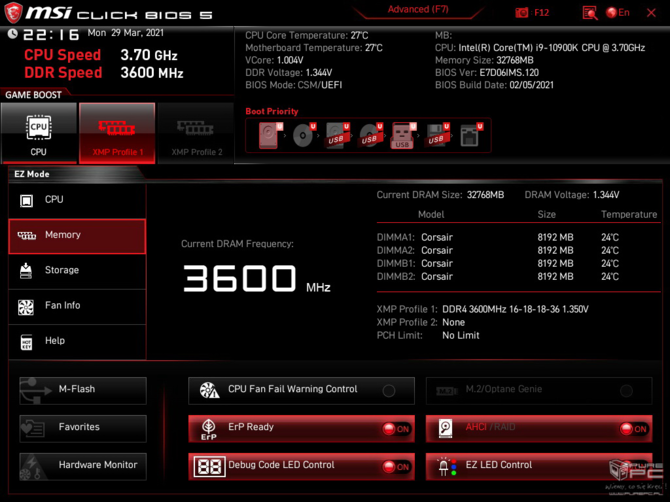Turn off the ErP Ready switch
The image size is (670, 502).
click(396, 429)
